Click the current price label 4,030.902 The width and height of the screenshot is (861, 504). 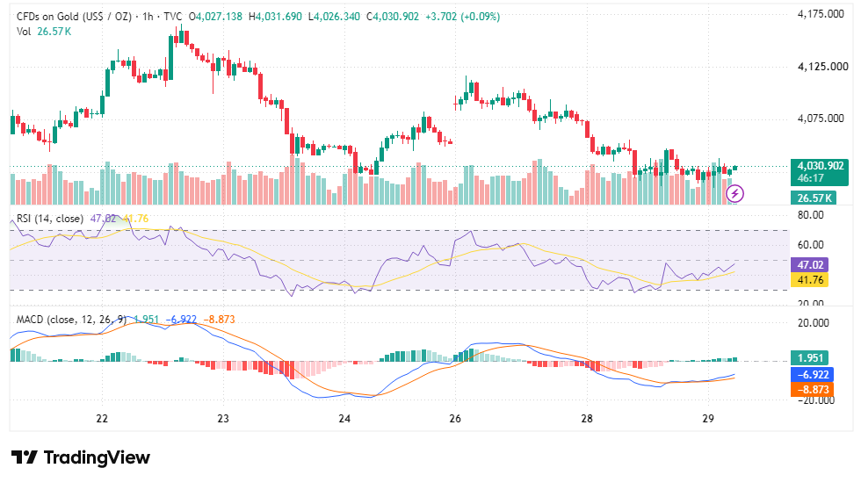821,165
